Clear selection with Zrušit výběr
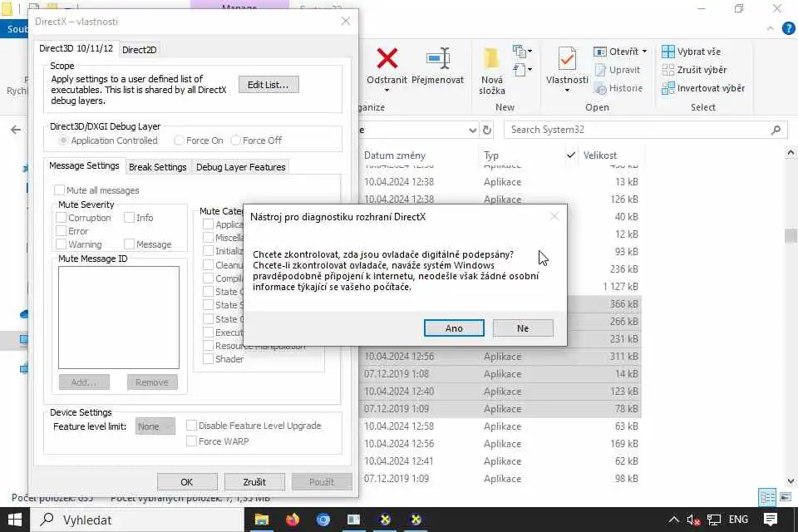Viewport: 798px width, 532px height. 694,70
